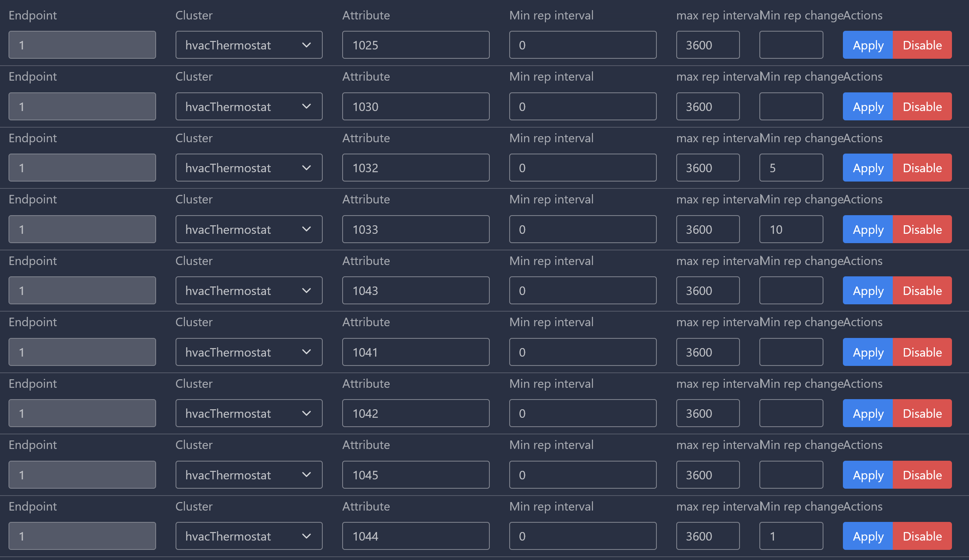Apply reporting configuration for attribute 1025
The height and width of the screenshot is (560, 969).
867,45
